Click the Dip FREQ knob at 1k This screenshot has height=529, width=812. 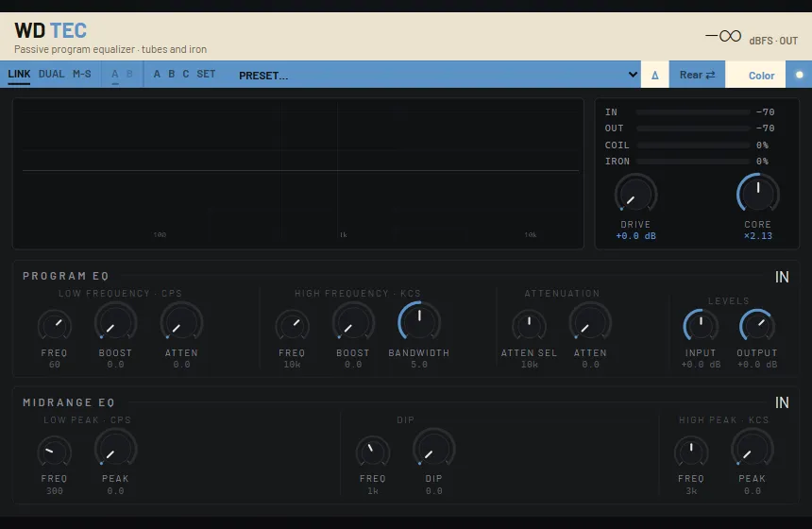point(372,452)
